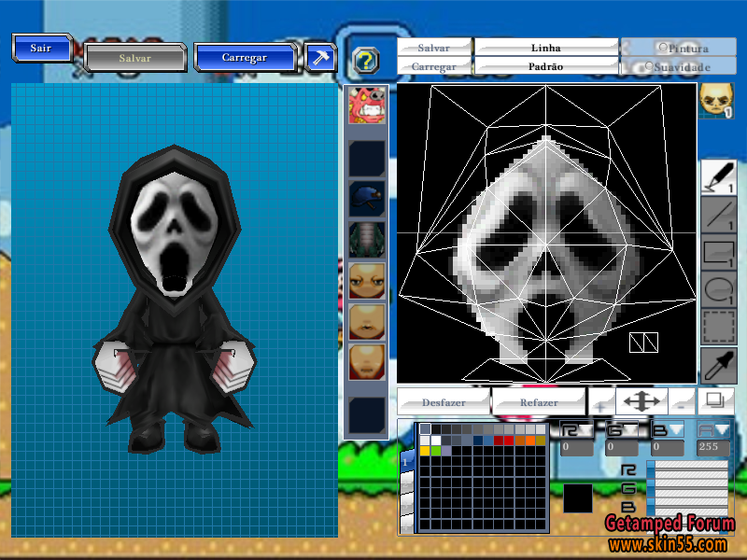This screenshot has width=747, height=560.
Task: Pick the green palette swatch
Action: pyautogui.click(x=435, y=451)
